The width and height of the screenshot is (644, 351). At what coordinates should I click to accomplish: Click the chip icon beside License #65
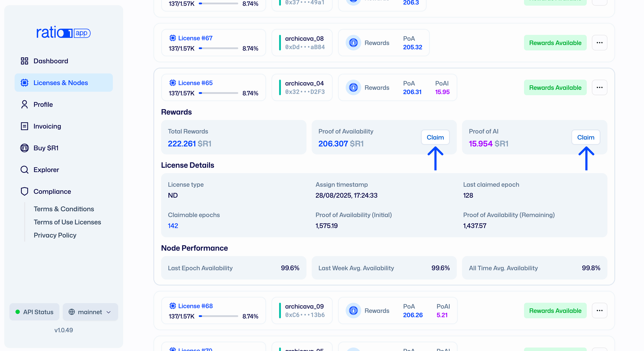173,83
